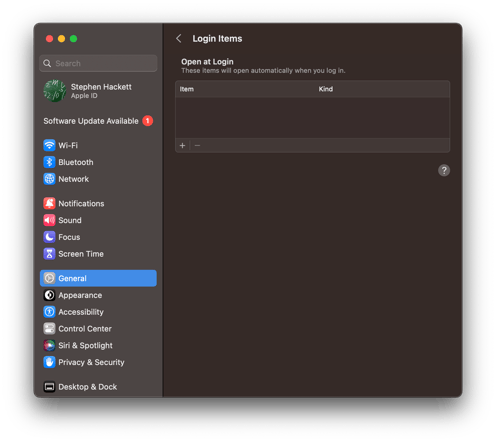Click the Privacy & Security hand icon

pos(49,362)
